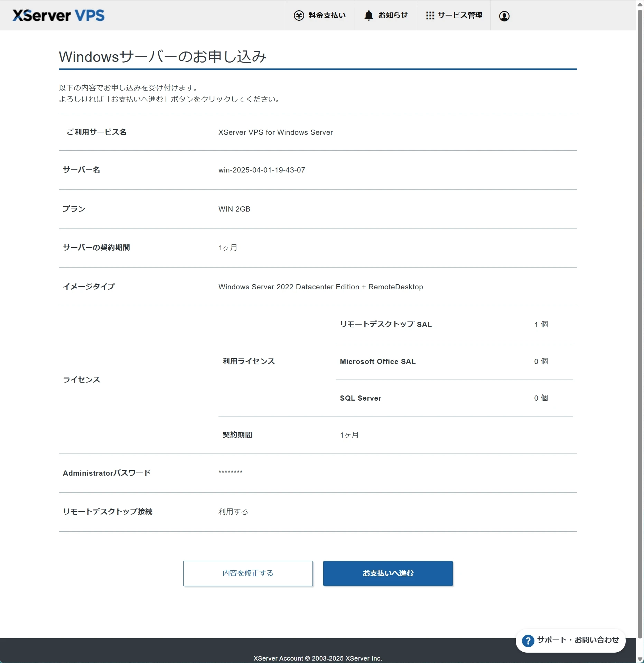This screenshot has height=663, width=644.
Task: Click the Microsoft Office SAL label
Action: click(378, 362)
